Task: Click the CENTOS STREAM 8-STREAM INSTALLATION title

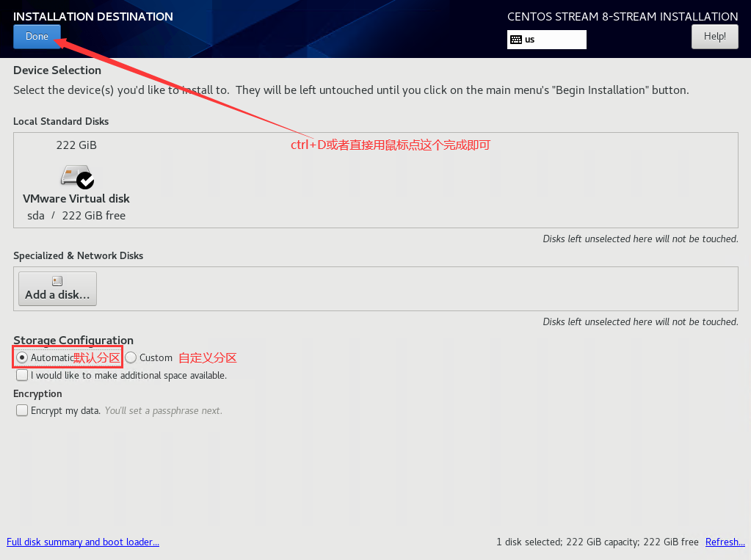Action: click(623, 16)
